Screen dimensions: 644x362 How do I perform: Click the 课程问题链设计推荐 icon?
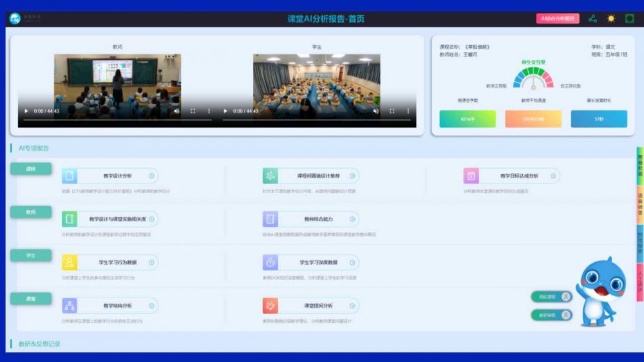[x=270, y=176]
